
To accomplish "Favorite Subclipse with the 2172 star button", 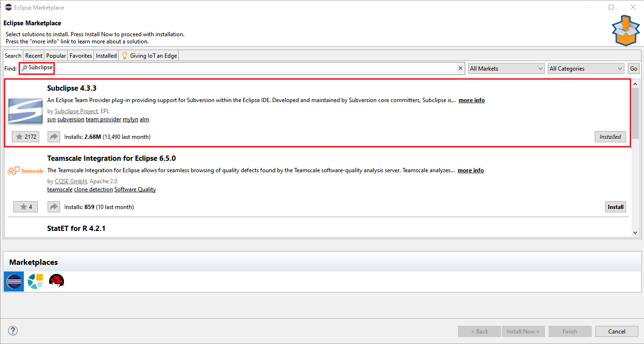I will tap(26, 137).
